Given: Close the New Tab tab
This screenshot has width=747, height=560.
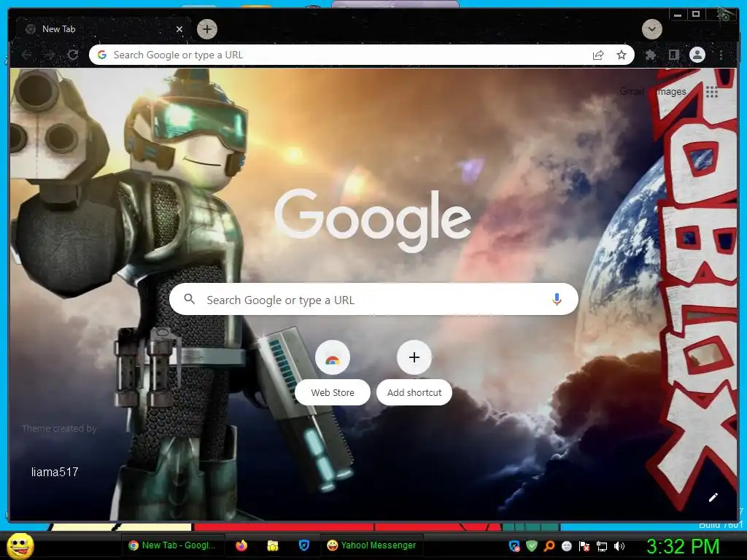Looking at the screenshot, I should [179, 29].
